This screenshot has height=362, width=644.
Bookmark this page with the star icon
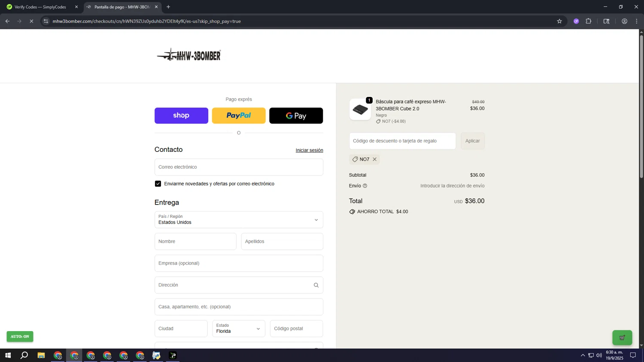[559, 21]
